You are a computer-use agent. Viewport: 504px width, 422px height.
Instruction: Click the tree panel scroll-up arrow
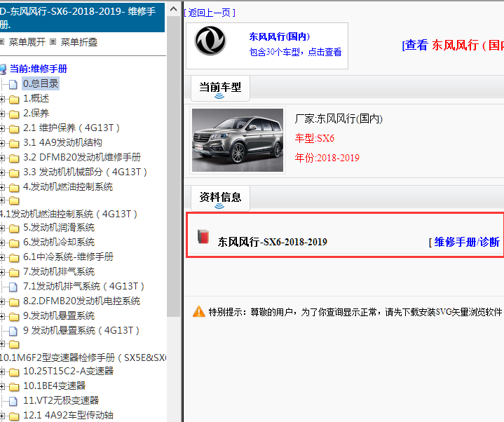click(x=174, y=9)
